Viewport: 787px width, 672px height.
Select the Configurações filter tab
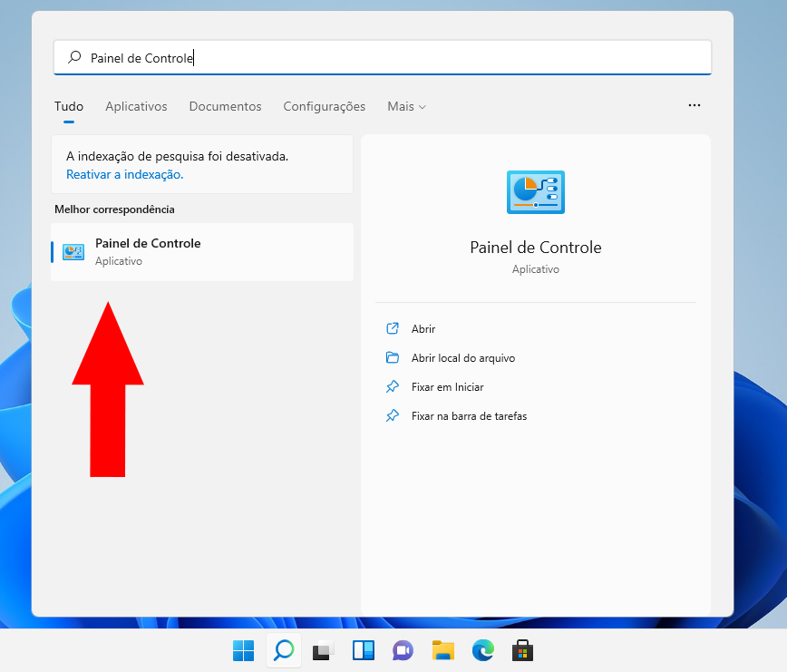(x=324, y=106)
